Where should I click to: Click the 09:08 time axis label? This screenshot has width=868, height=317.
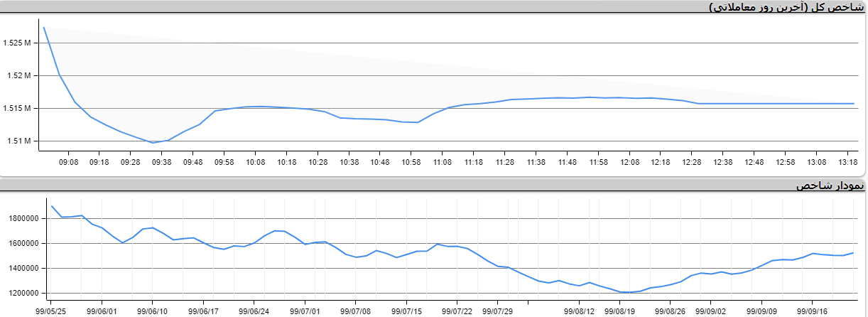point(68,162)
